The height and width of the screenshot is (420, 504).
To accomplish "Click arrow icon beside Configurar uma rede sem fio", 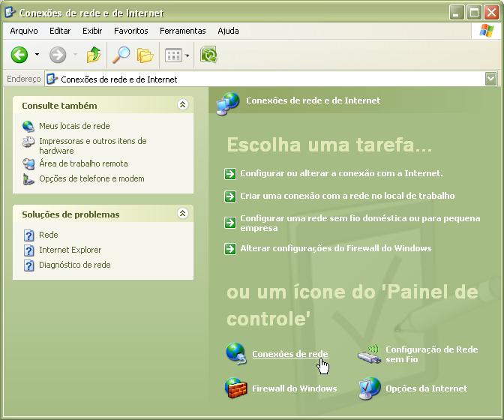I will [x=230, y=222].
